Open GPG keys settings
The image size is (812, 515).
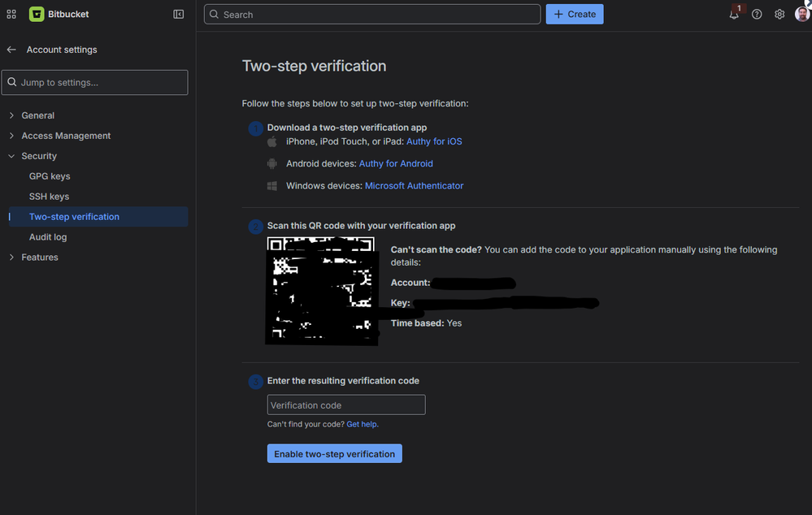tap(50, 176)
